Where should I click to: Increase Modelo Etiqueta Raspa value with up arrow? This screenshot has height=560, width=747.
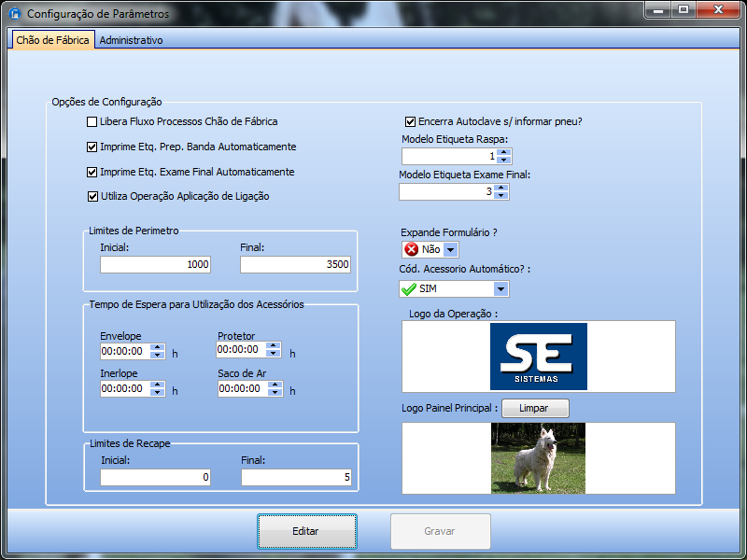[x=504, y=152]
